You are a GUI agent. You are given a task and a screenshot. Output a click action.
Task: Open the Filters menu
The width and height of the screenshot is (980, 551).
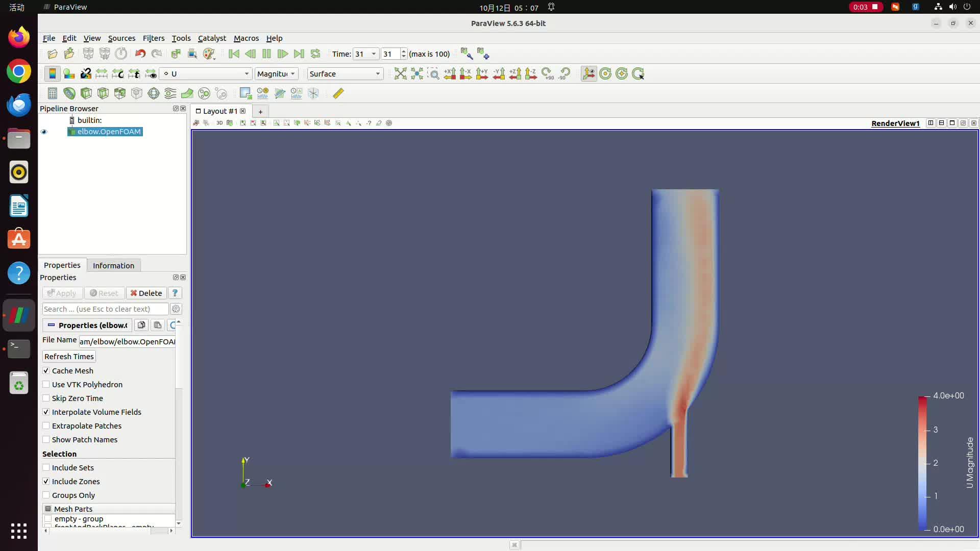[x=153, y=38]
